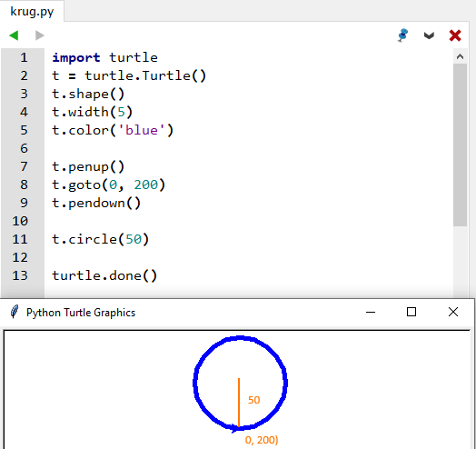Click the green back navigation arrow
Viewport: 476px width, 449px height.
14,35
